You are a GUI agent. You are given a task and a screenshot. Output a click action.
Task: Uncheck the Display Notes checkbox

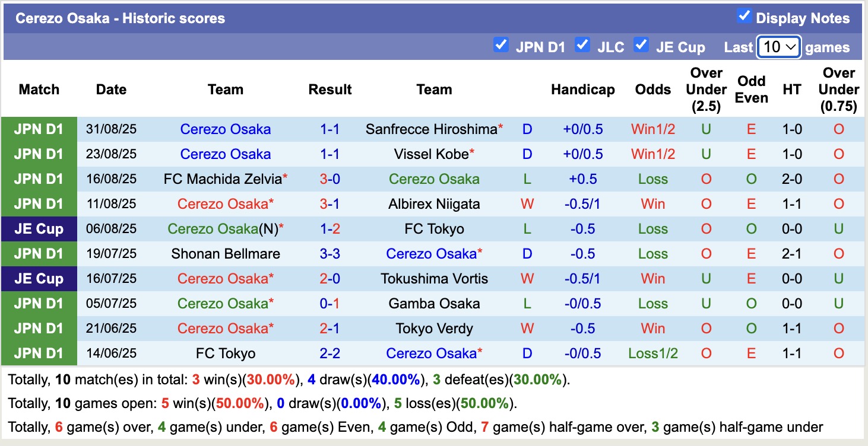point(745,17)
